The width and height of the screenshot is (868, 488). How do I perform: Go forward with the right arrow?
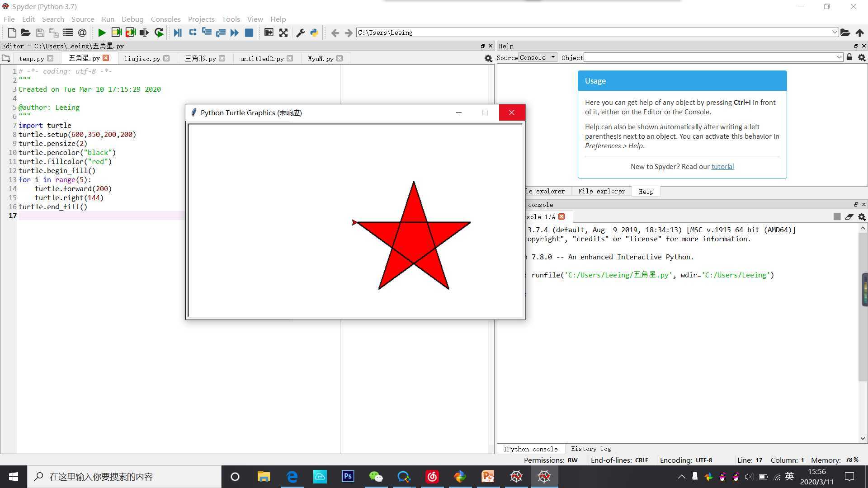pyautogui.click(x=349, y=33)
